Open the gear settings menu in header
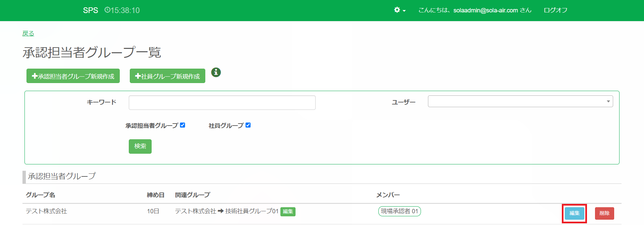This screenshot has width=644, height=225. point(399,10)
